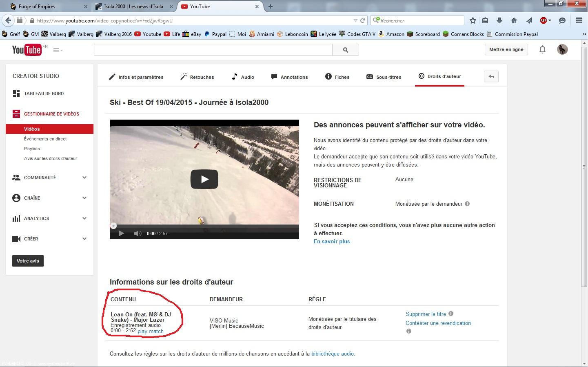Open the bibliothèque audio link
The width and height of the screenshot is (588, 367).
pos(333,354)
